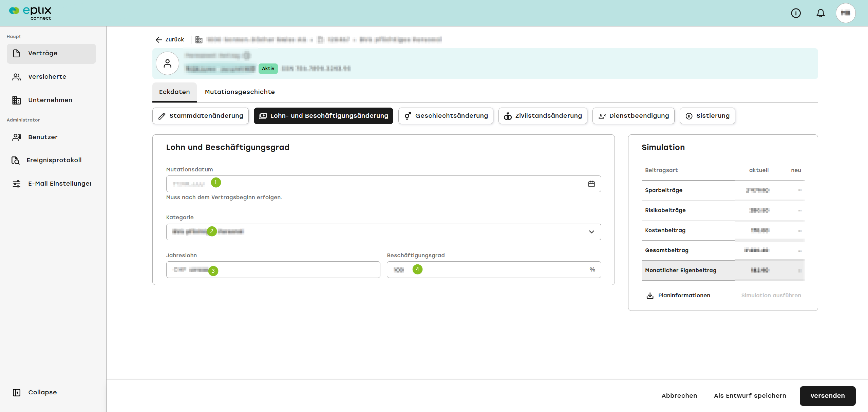The width and height of the screenshot is (868, 412).
Task: Open the info icon in the header
Action: [x=796, y=13]
